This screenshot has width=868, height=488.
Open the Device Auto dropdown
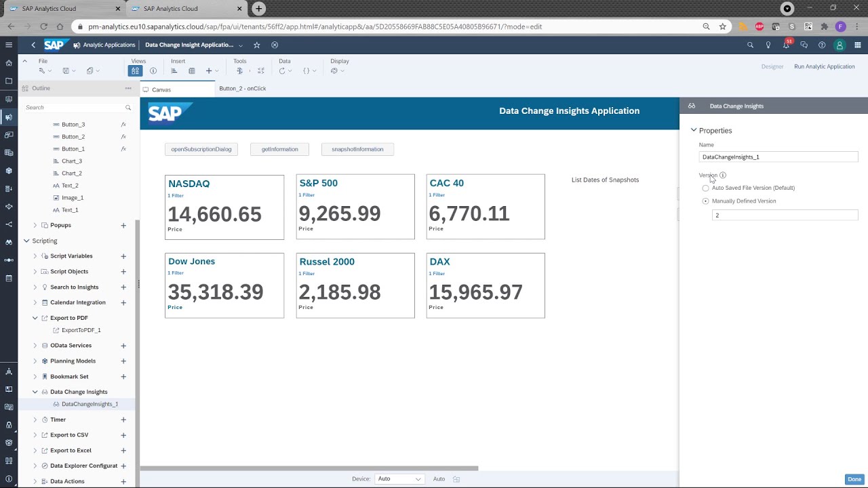(x=399, y=479)
